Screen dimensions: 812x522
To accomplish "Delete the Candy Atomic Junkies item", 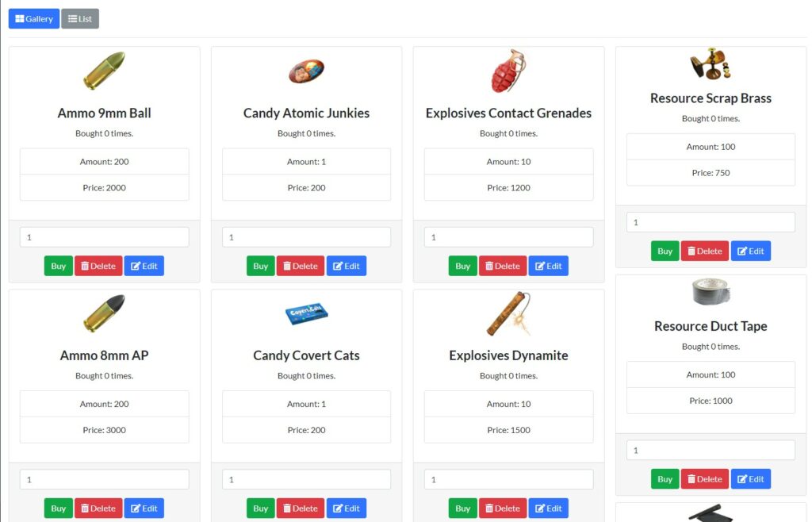I will tap(301, 266).
